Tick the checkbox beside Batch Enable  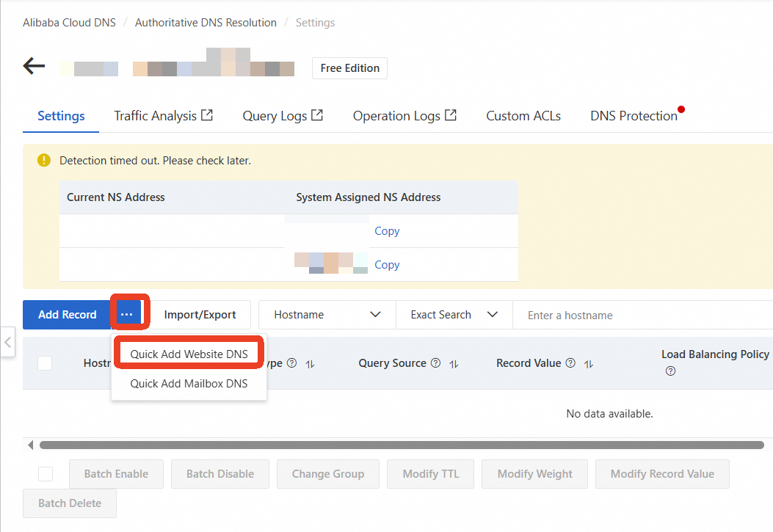coord(46,474)
